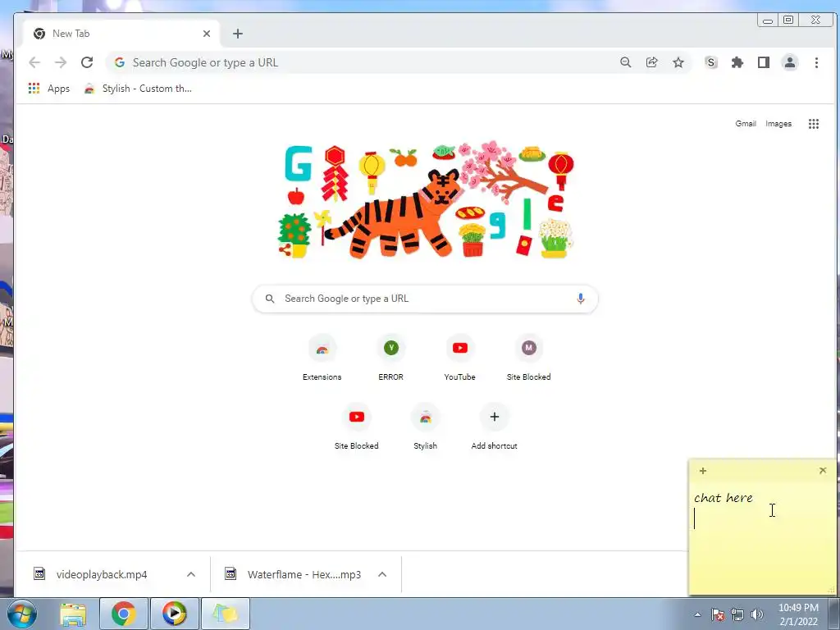Open the Site Blocked tile with YouTube icon
Viewport: 840px width, 630px height.
[x=357, y=426]
